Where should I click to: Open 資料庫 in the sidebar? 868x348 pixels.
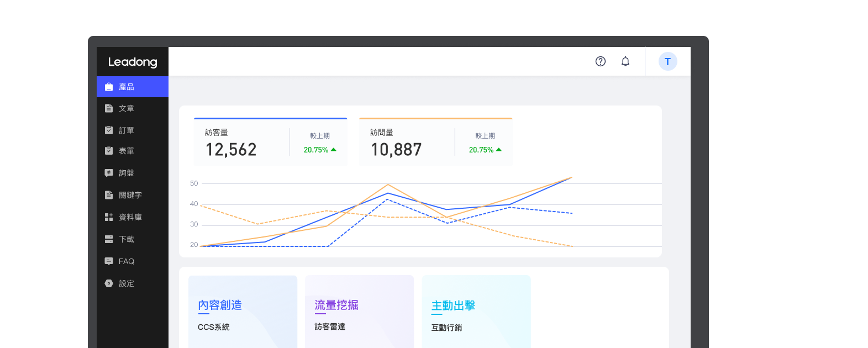(x=133, y=217)
